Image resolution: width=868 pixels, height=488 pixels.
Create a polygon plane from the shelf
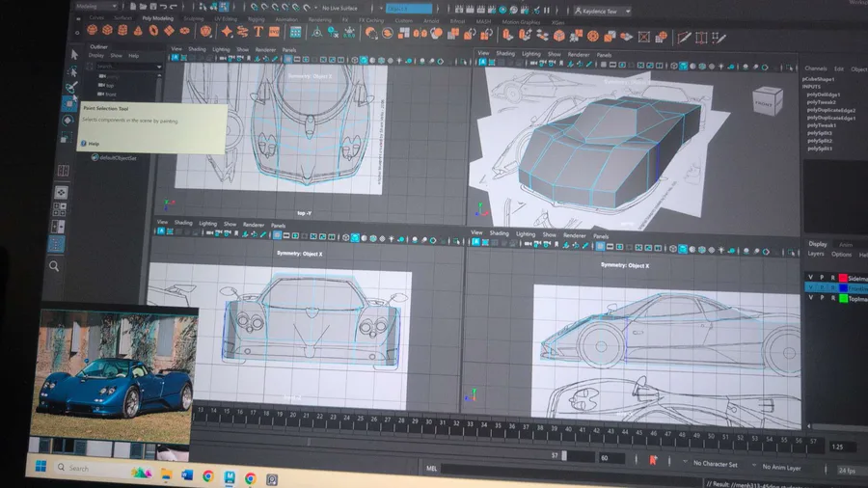(x=169, y=31)
